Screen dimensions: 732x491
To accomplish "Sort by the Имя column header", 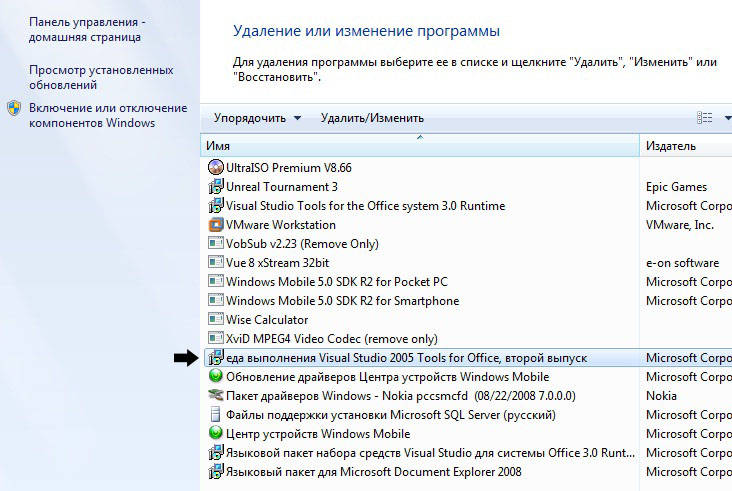I will tap(420, 146).
